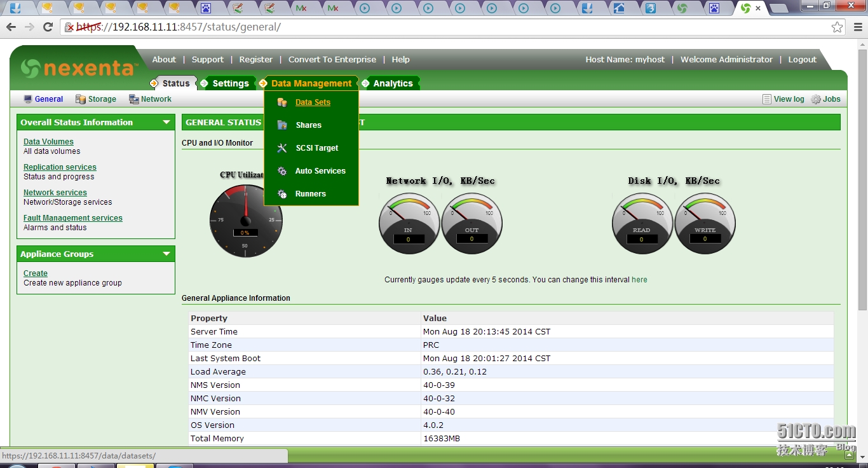Open the Help link
This screenshot has width=868, height=468.
(x=400, y=59)
